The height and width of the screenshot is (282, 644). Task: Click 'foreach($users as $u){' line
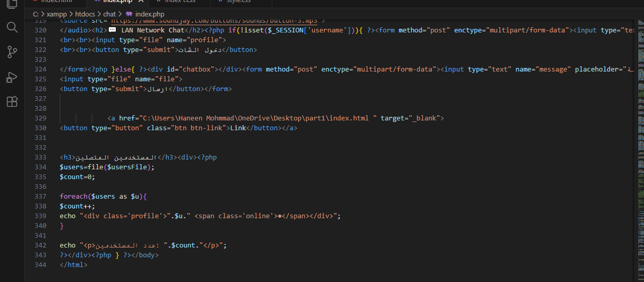(x=103, y=197)
